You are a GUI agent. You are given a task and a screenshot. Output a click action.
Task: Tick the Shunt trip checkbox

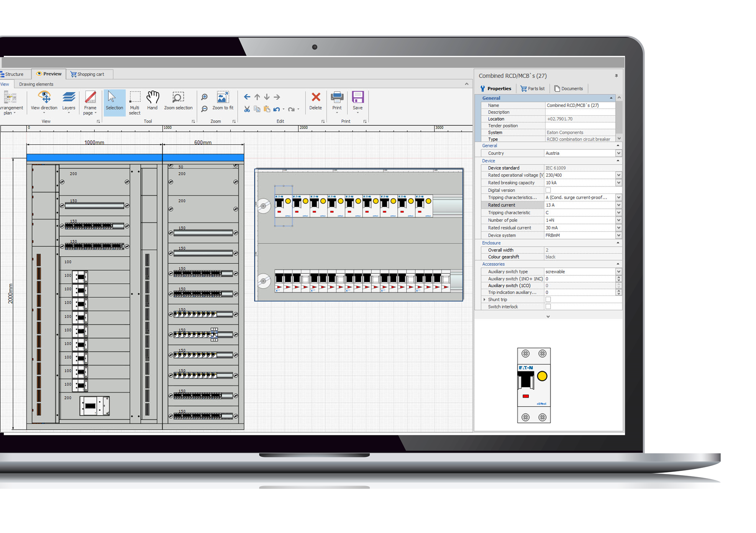coord(548,299)
